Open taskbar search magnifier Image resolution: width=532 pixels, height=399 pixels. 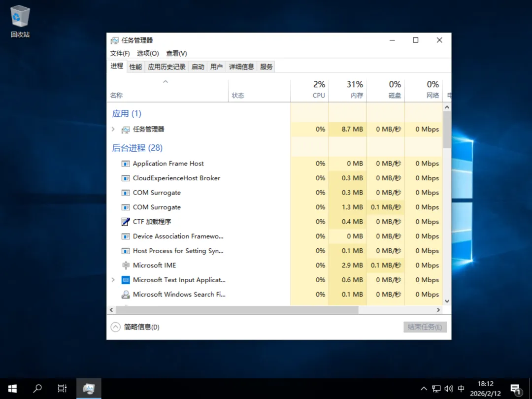coord(37,389)
